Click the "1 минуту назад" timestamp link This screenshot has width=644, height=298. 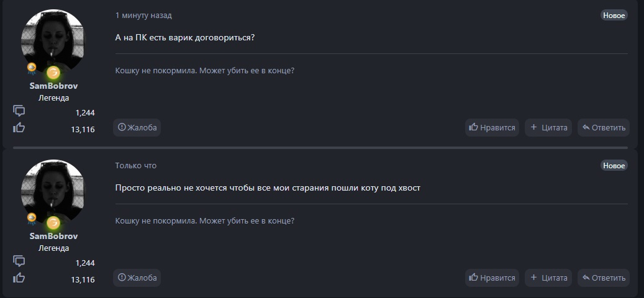(143, 16)
